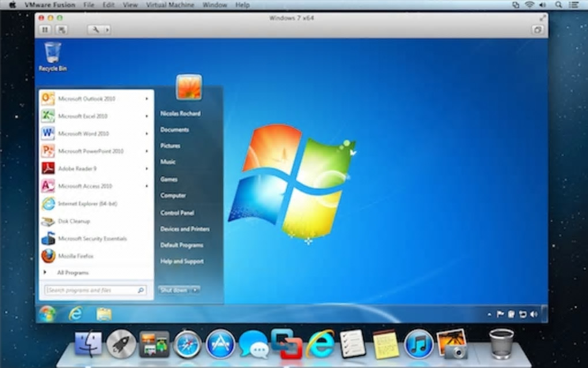Open Action Center flag tray icon
The height and width of the screenshot is (368, 588).
(500, 314)
